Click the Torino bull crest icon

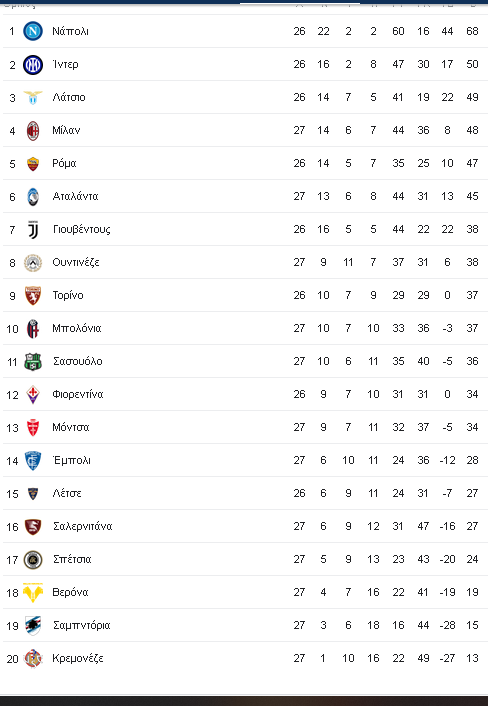tap(33, 295)
